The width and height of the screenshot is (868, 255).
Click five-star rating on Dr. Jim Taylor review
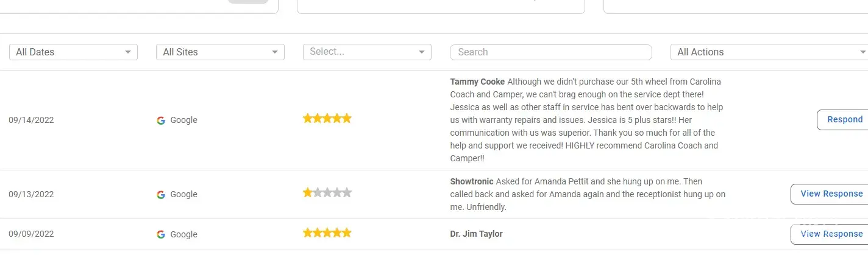click(327, 232)
